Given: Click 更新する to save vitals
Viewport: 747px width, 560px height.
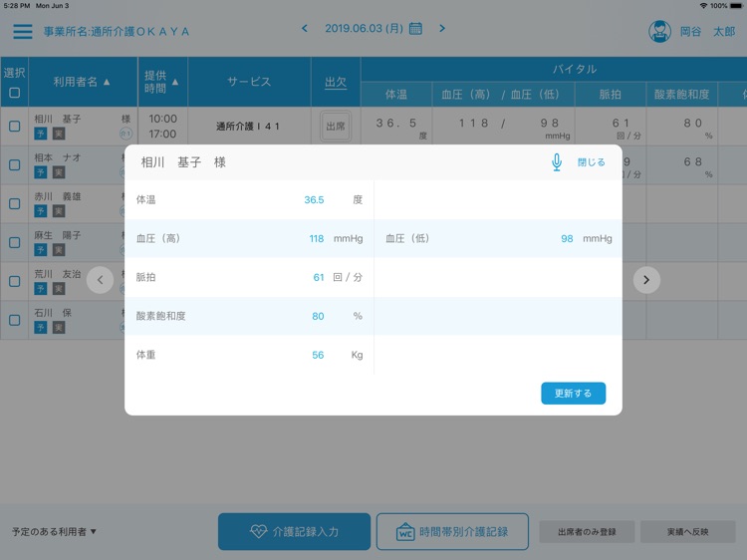Looking at the screenshot, I should (573, 394).
